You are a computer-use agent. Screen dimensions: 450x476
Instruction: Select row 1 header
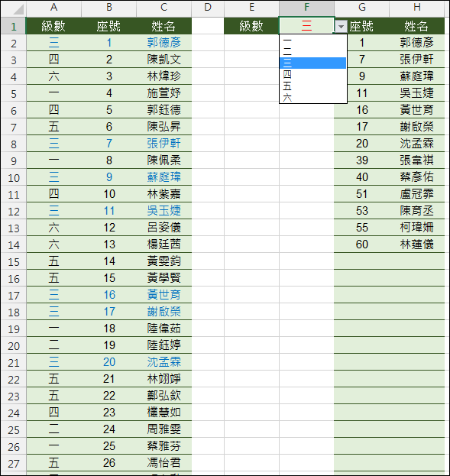tap(14, 26)
